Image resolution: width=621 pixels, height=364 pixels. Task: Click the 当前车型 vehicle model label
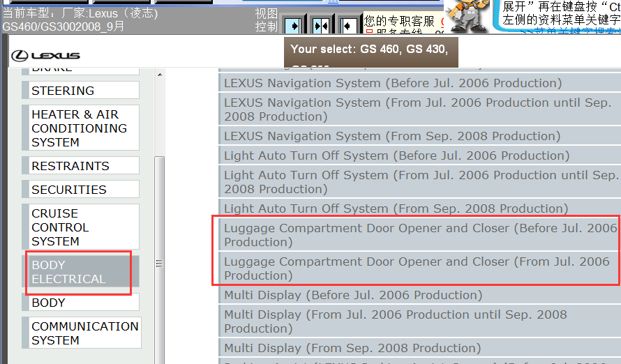80,20
